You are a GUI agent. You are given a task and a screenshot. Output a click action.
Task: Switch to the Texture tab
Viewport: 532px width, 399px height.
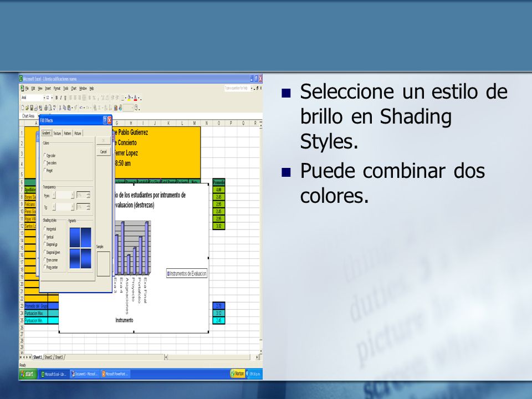point(57,134)
